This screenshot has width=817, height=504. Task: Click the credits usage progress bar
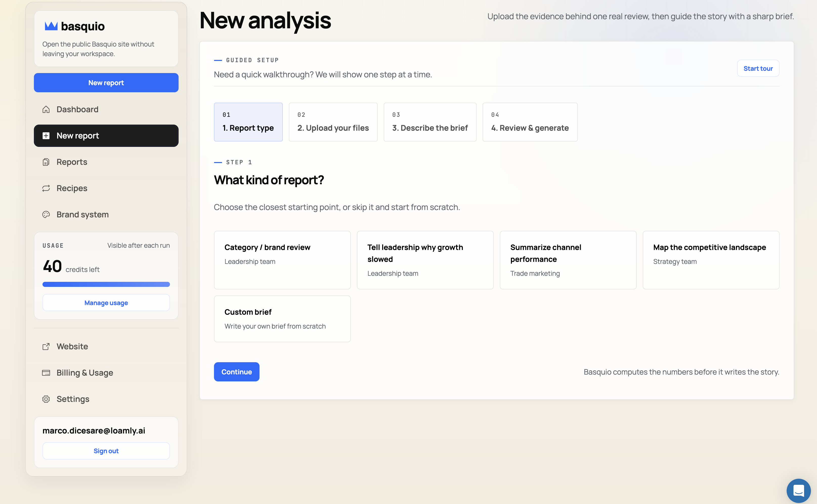(106, 284)
